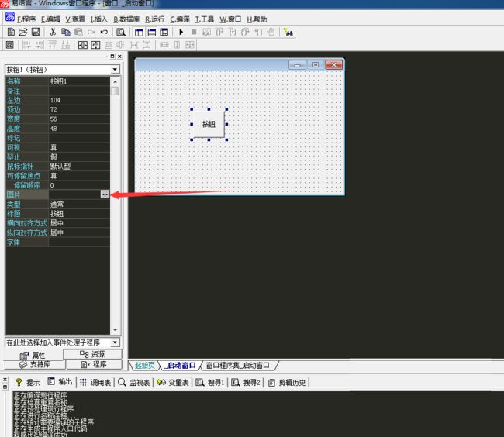Click the combined panels layout icon
The width and height of the screenshot is (504, 437).
(x=164, y=32)
